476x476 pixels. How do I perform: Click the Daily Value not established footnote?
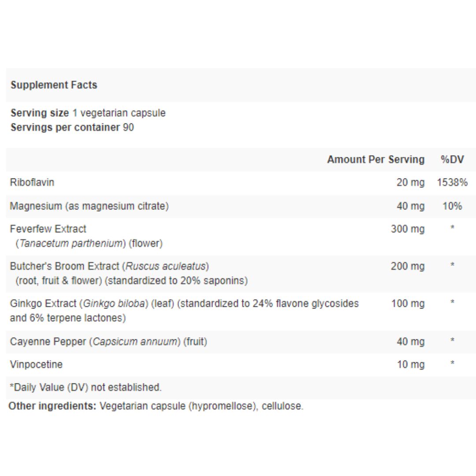coord(86,387)
